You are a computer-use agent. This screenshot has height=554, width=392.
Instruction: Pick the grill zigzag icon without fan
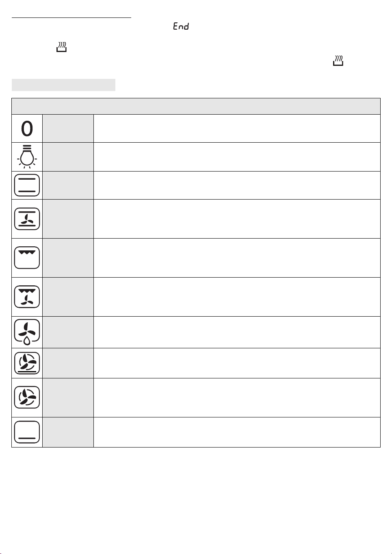click(x=27, y=258)
